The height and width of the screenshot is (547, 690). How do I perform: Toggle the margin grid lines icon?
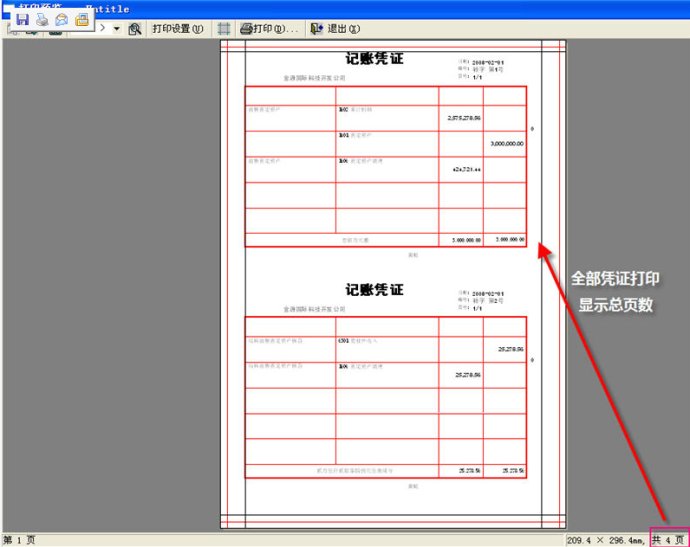tap(224, 29)
